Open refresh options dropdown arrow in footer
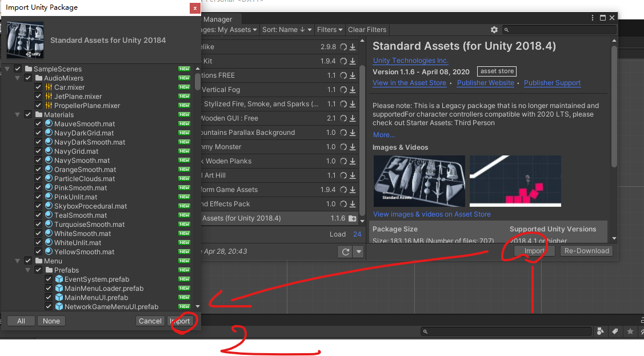The width and height of the screenshot is (644, 356). 359,251
